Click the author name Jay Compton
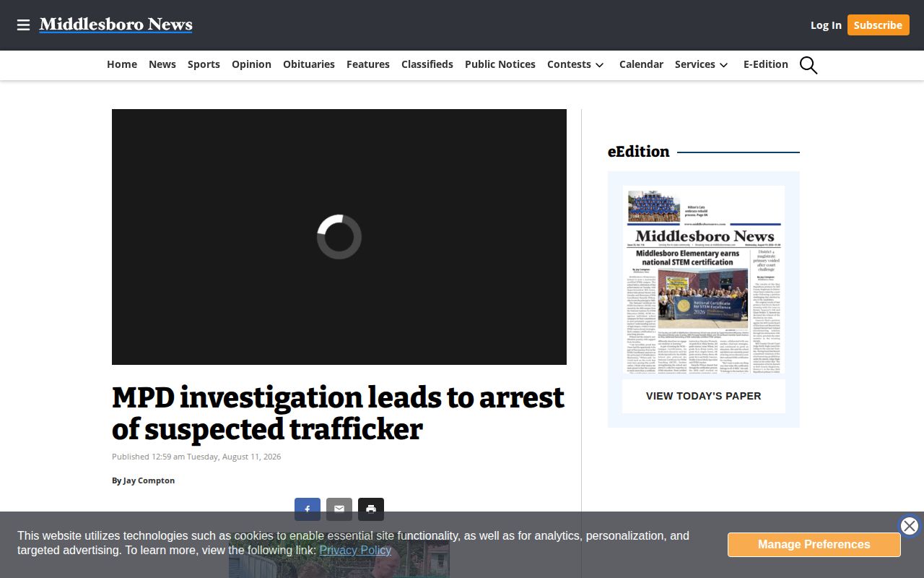Image resolution: width=924 pixels, height=578 pixels. pos(149,480)
